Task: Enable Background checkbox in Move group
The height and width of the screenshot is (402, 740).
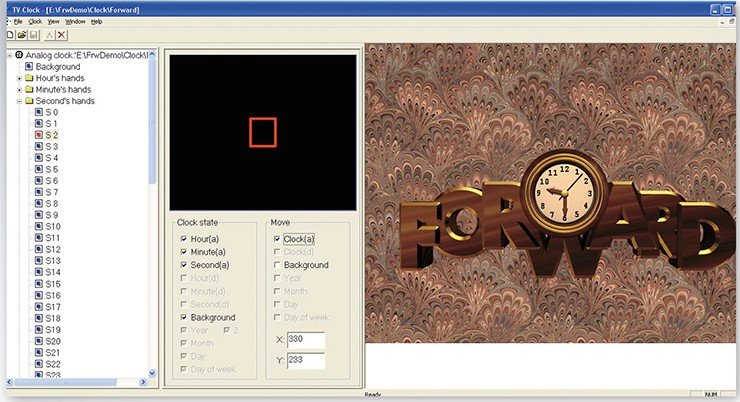Action: [277, 265]
